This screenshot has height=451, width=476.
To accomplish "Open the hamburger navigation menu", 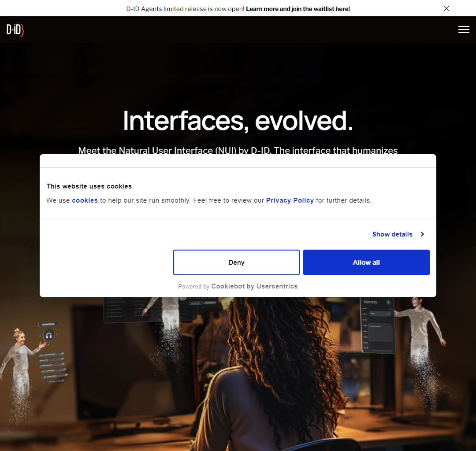I will (464, 30).
